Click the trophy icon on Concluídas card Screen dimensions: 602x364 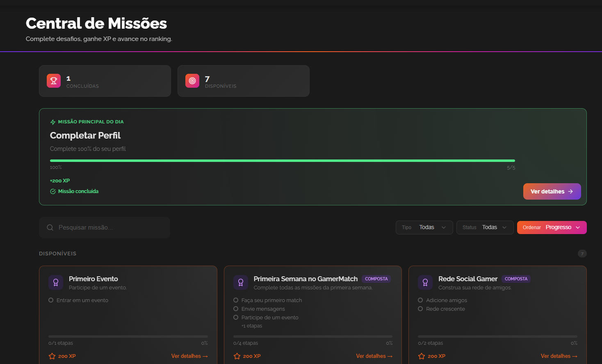click(54, 81)
